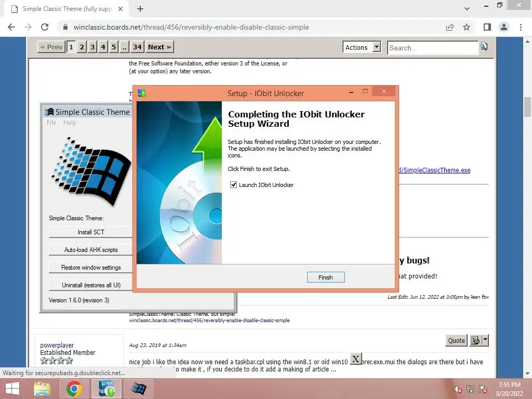Expand the post options dropdown arrow

pyautogui.click(x=485, y=340)
